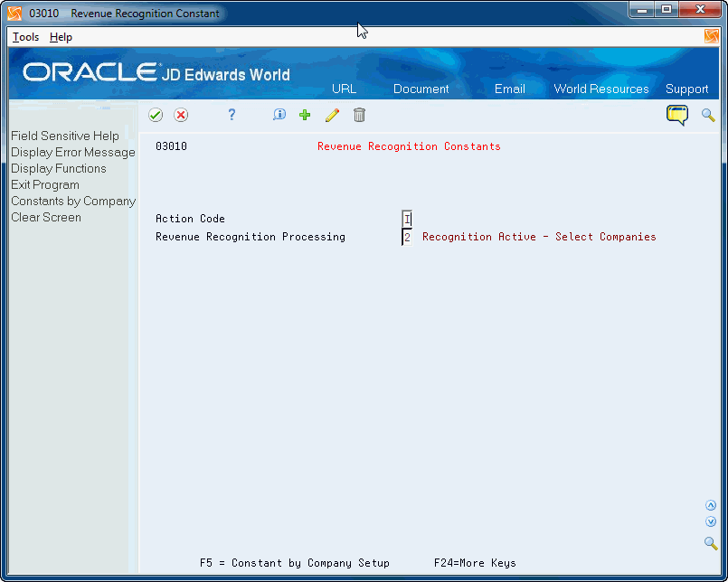The width and height of the screenshot is (728, 582).
Task: Select Display Functions in the sidebar
Action: coord(59,168)
